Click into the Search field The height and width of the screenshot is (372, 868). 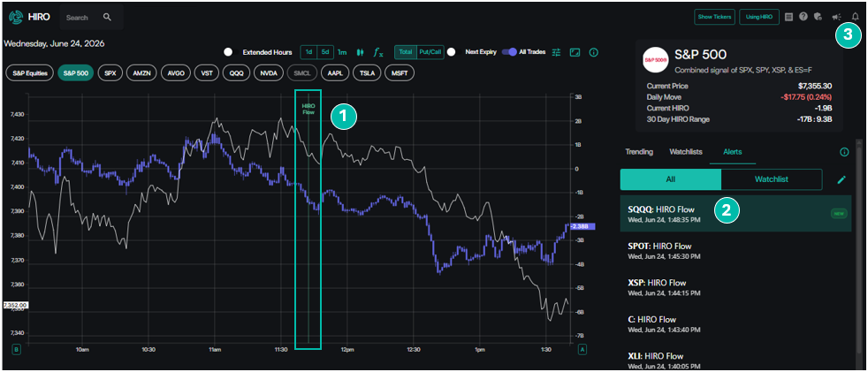[x=91, y=17]
